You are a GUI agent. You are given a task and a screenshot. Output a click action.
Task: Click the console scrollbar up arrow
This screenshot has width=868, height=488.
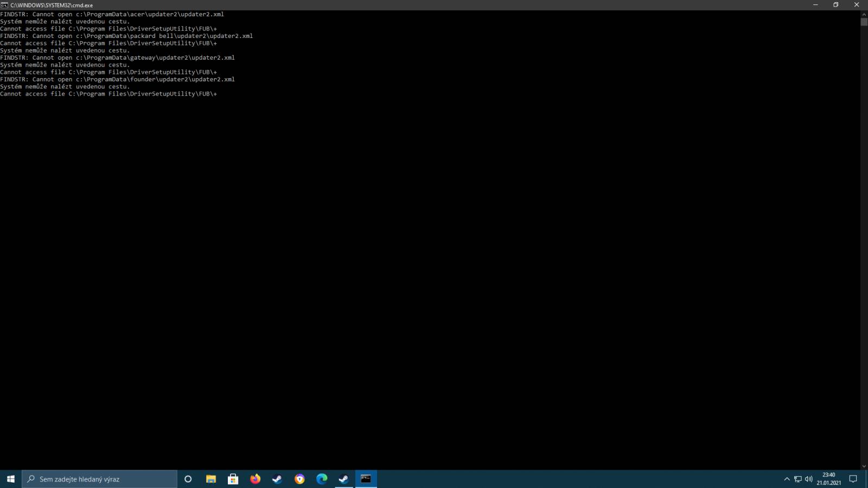coord(864,14)
